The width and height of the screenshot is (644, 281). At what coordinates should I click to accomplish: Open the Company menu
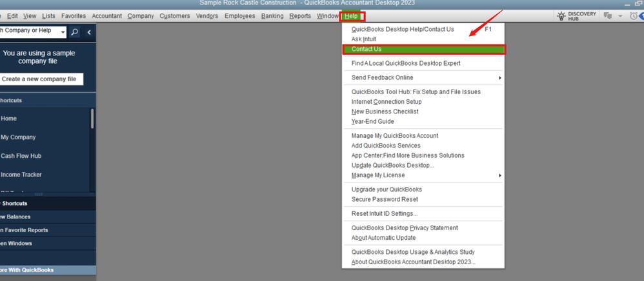[x=141, y=16]
